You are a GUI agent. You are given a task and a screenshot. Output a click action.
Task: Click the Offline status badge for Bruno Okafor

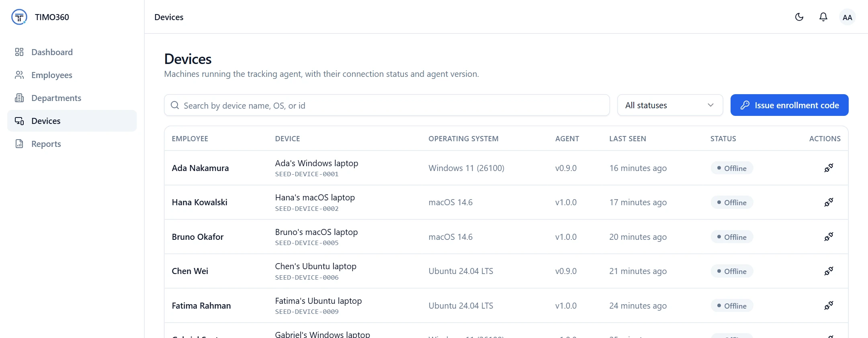(732, 237)
